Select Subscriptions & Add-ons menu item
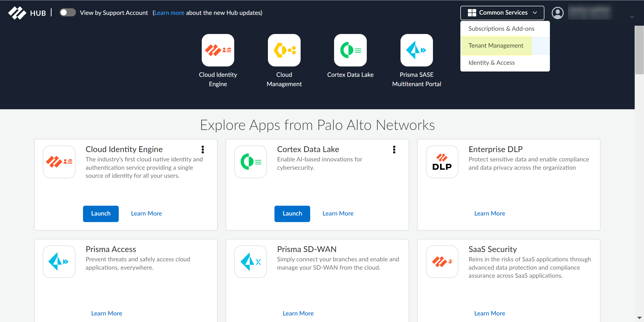 (501, 29)
